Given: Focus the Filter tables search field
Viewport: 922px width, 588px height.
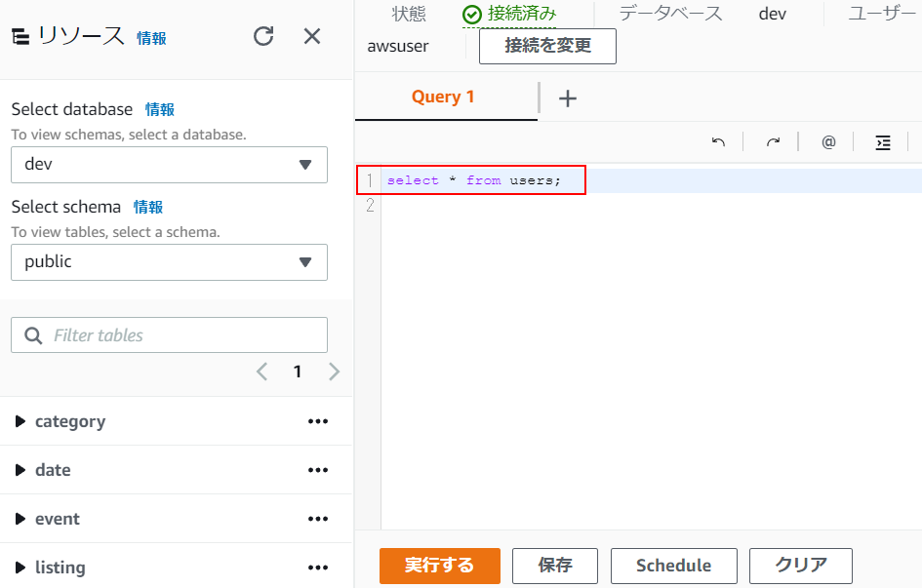Looking at the screenshot, I should (x=170, y=334).
